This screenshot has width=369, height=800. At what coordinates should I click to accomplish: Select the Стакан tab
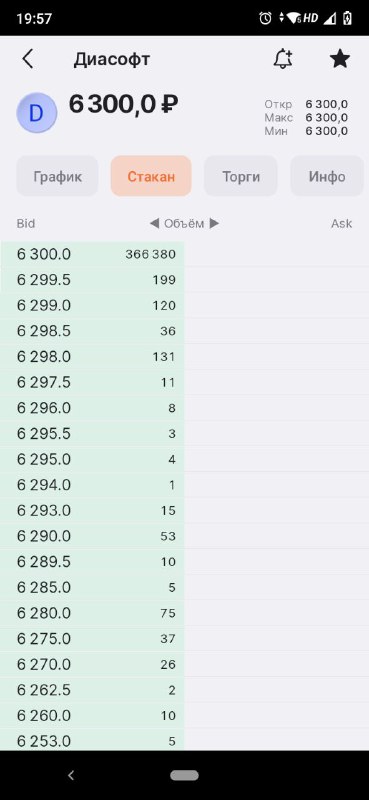pyautogui.click(x=151, y=176)
